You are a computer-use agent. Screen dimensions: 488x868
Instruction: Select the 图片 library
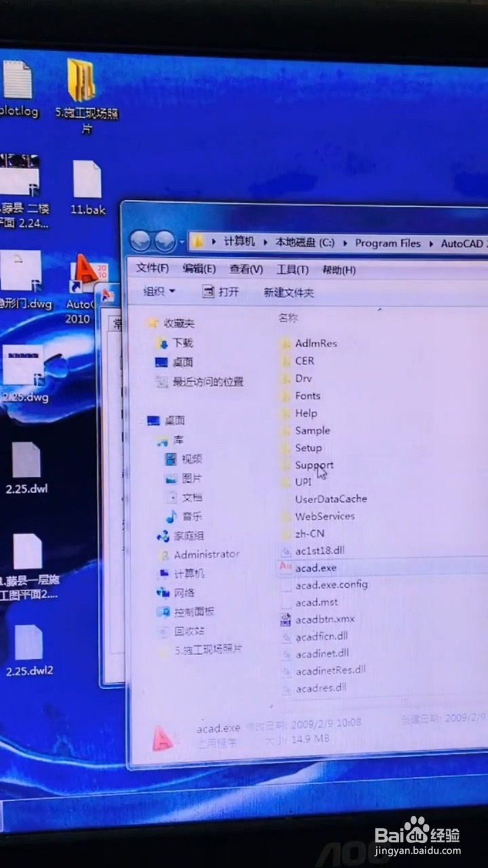click(184, 478)
